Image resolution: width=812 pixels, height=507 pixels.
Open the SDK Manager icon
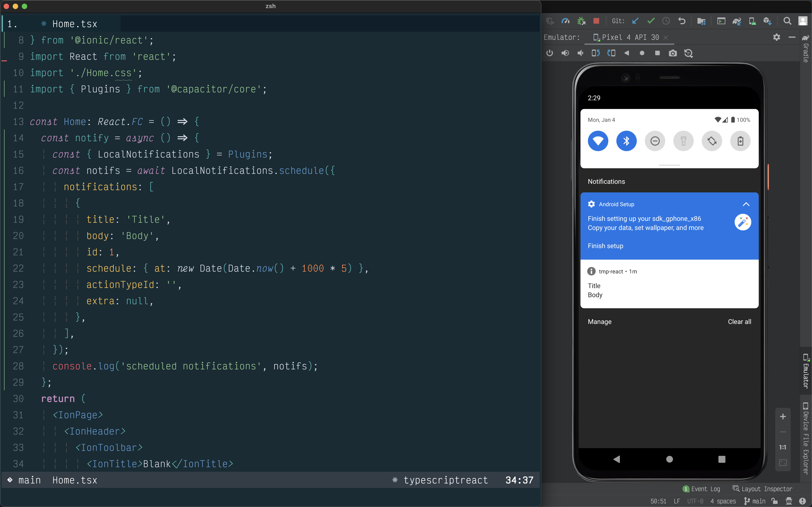768,21
